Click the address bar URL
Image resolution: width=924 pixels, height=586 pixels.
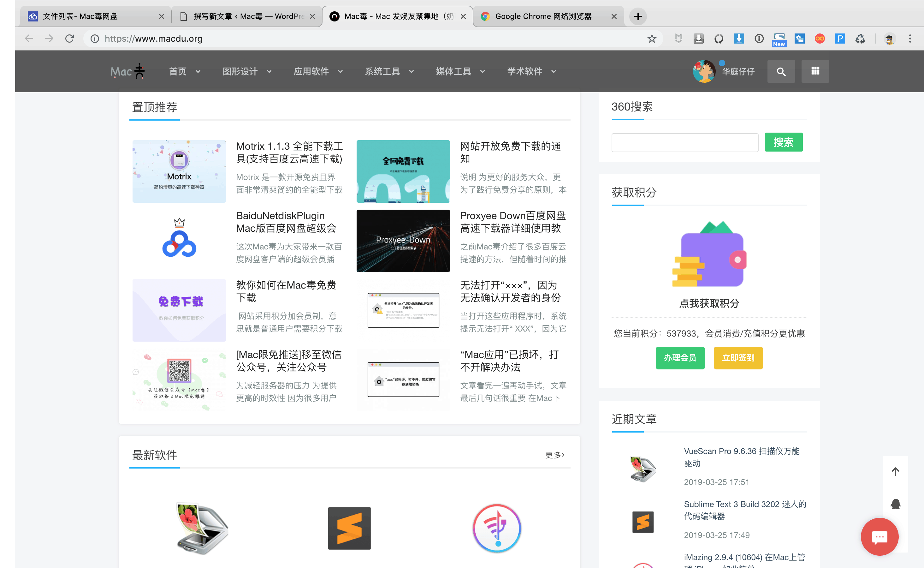point(153,39)
